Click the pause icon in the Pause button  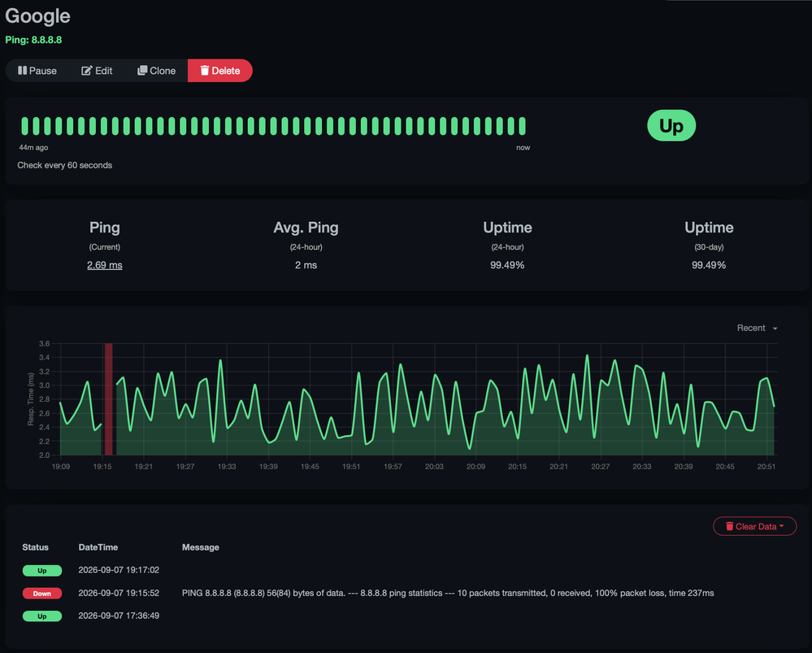[22, 71]
